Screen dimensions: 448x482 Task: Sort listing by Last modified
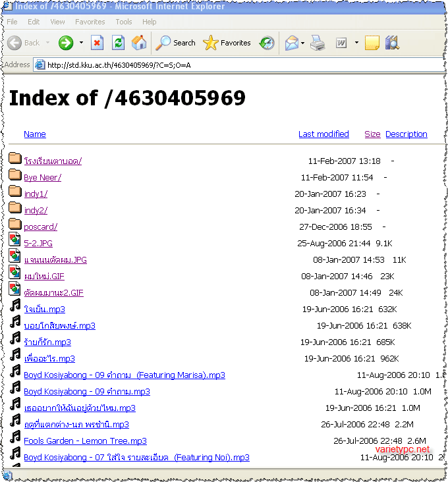pyautogui.click(x=323, y=134)
